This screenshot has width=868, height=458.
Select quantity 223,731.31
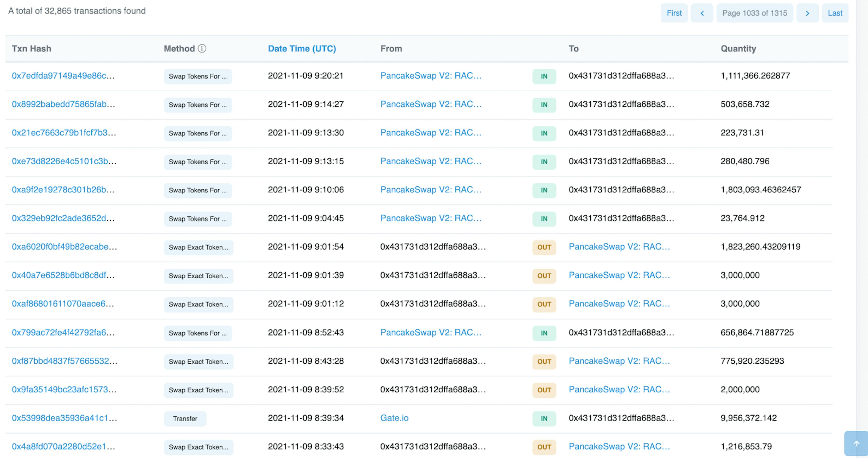click(x=742, y=133)
